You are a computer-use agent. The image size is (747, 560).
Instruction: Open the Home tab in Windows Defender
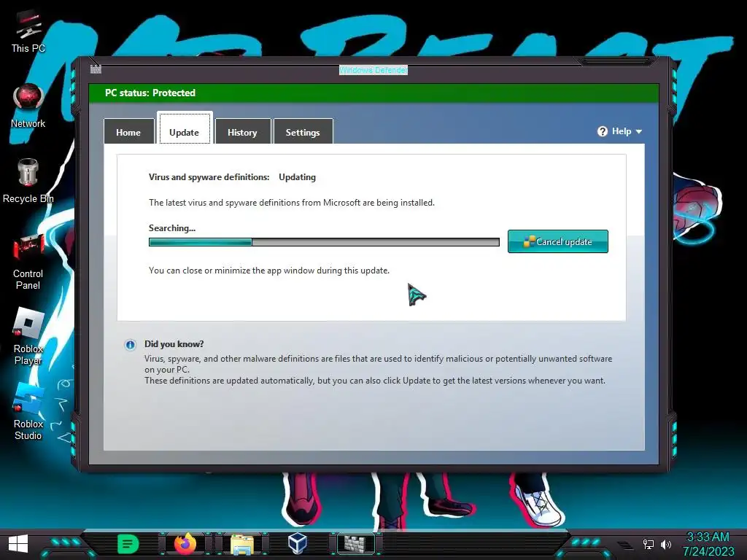coord(128,132)
